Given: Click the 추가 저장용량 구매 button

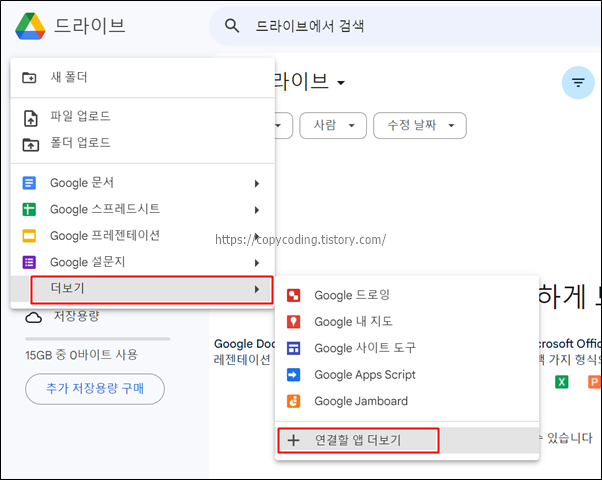Looking at the screenshot, I should pyautogui.click(x=95, y=389).
